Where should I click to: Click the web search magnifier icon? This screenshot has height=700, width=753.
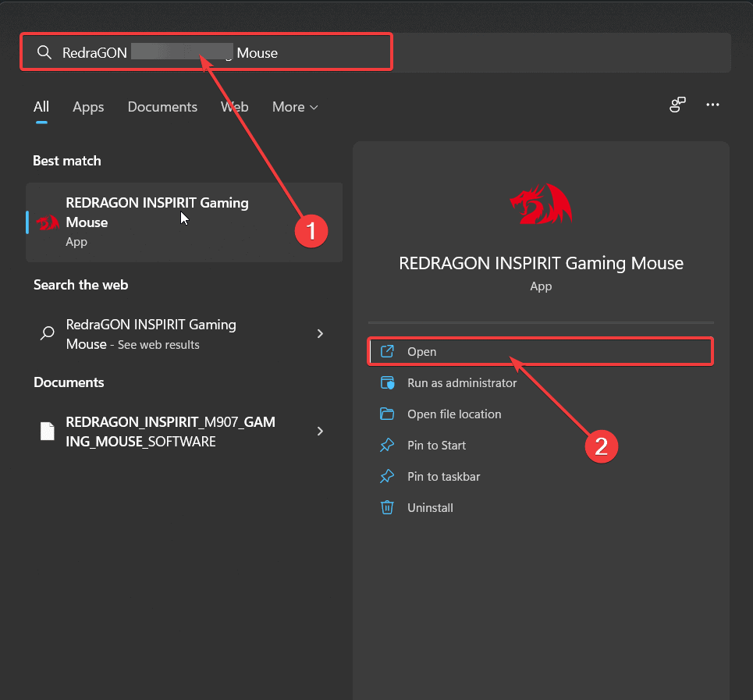[48, 332]
